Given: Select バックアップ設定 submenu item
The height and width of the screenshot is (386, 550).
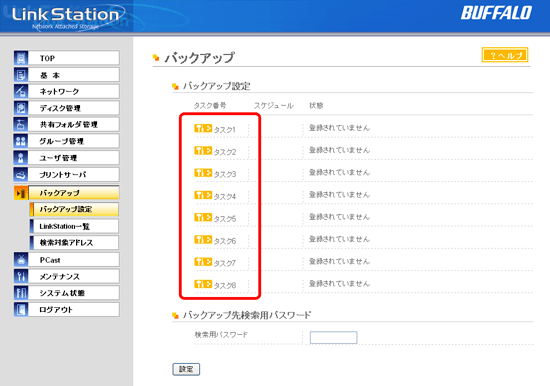Looking at the screenshot, I should point(74,209).
